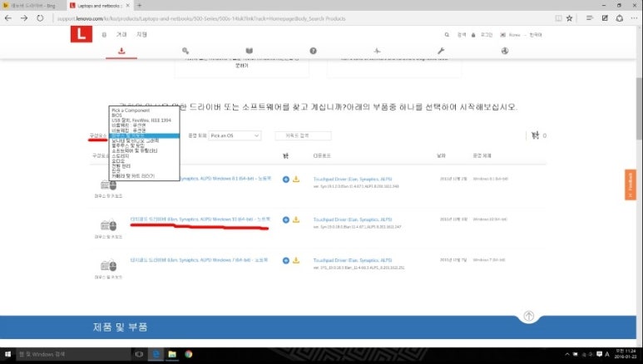Download the Windows 10 touchpad driver via yellow arrow
This screenshot has width=643, height=364.
pyautogui.click(x=296, y=219)
